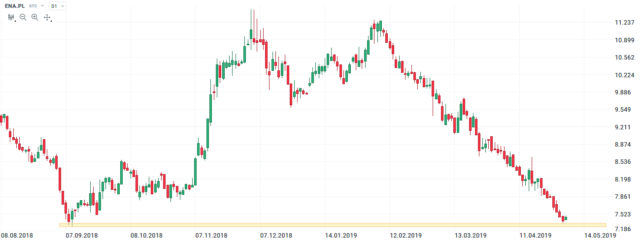Click the 14.01.2019 date label
The height and width of the screenshot is (242, 644).
(x=341, y=236)
